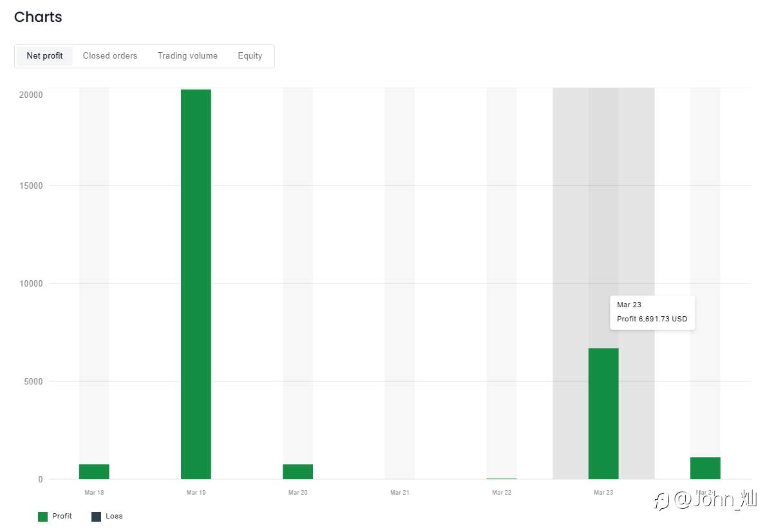
Task: Show the Equity chart tab
Action: pyautogui.click(x=250, y=56)
